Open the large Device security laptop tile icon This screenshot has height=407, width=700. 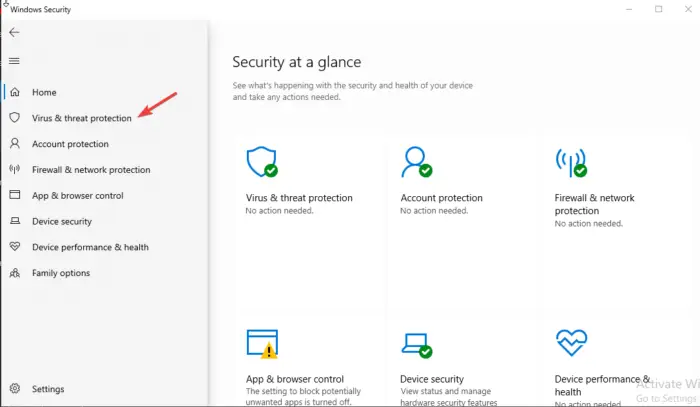click(417, 345)
